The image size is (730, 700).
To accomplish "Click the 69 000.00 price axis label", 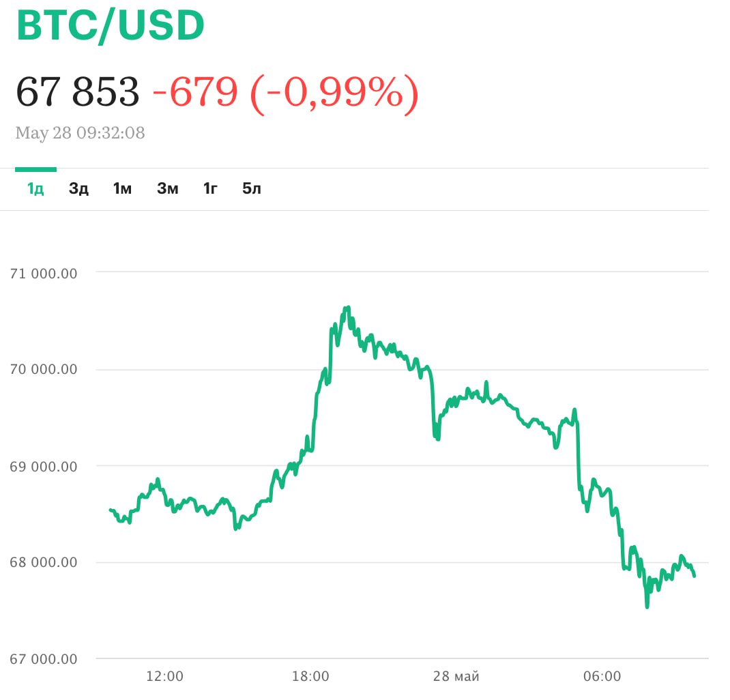I will pos(44,467).
